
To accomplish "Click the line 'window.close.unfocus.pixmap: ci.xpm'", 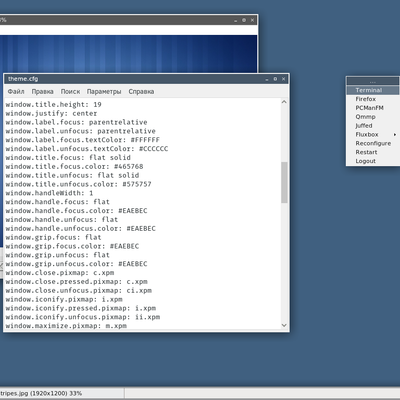I will pos(78,290).
